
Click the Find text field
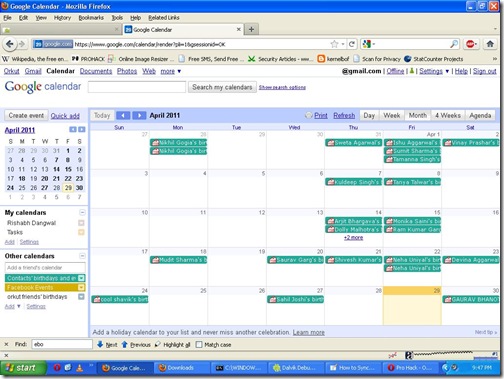[x=62, y=344]
